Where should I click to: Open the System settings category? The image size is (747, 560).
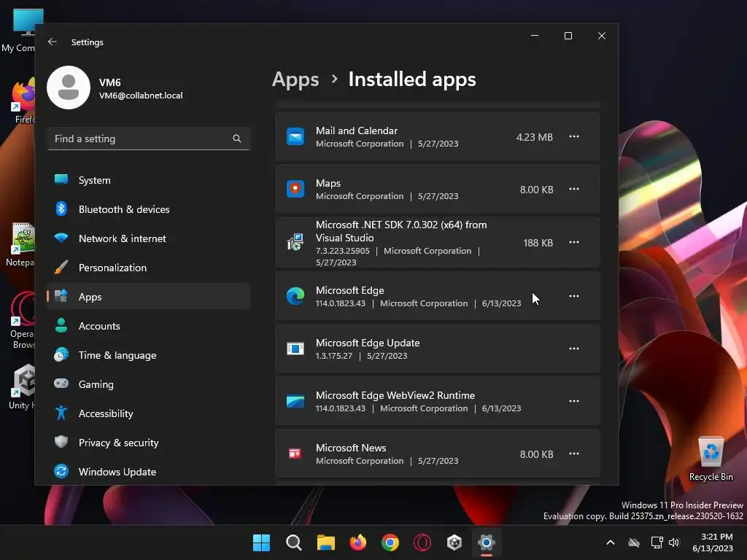[149, 180]
